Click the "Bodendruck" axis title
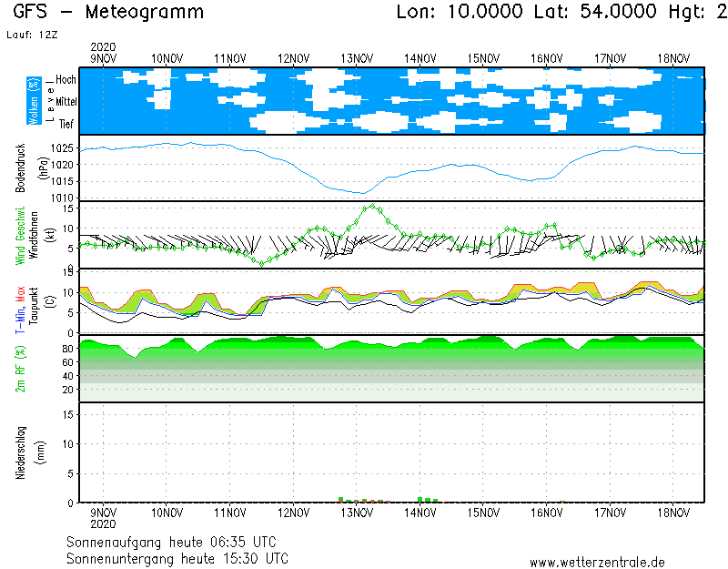This screenshot has width=728, height=569. [20, 168]
